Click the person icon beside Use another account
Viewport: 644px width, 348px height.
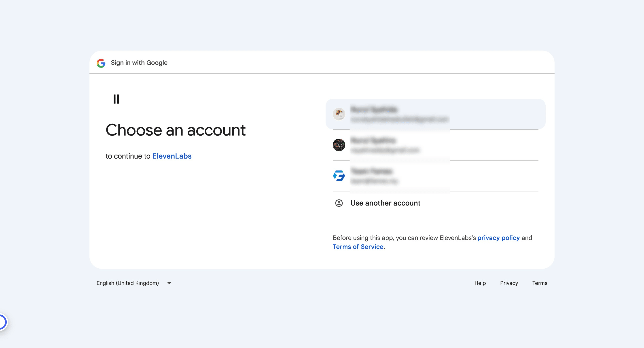point(339,203)
